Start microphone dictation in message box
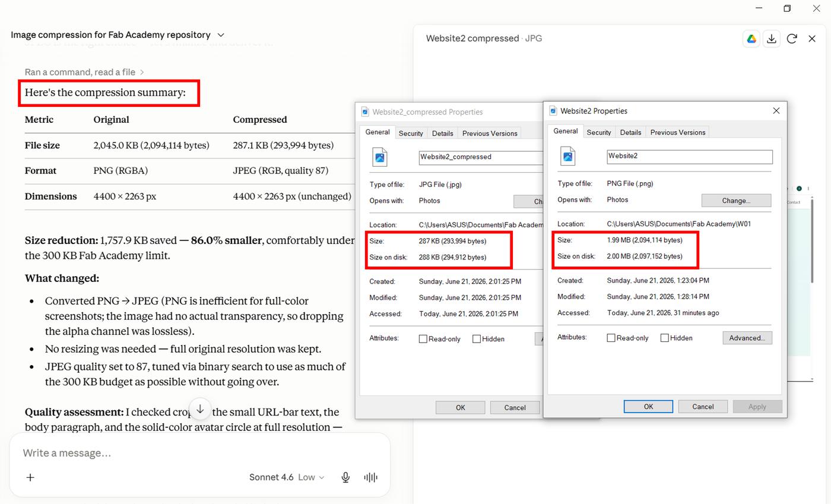 pyautogui.click(x=345, y=477)
